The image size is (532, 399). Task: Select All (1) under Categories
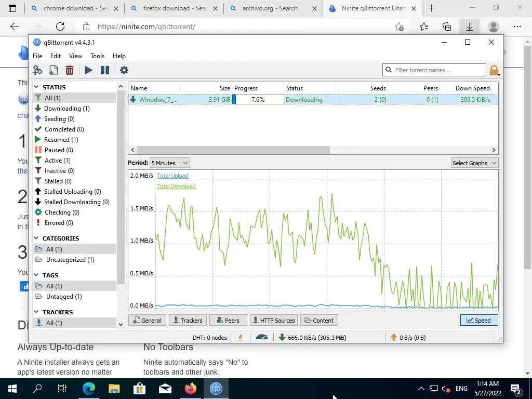click(75, 249)
